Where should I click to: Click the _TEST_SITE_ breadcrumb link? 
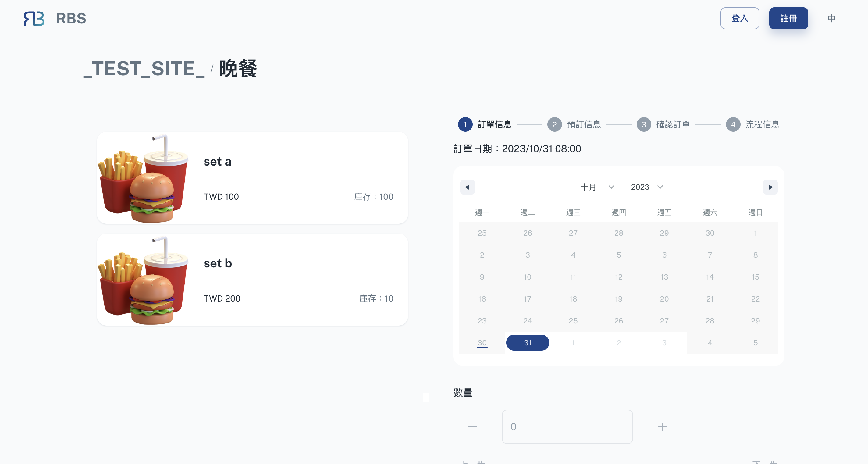pos(144,69)
